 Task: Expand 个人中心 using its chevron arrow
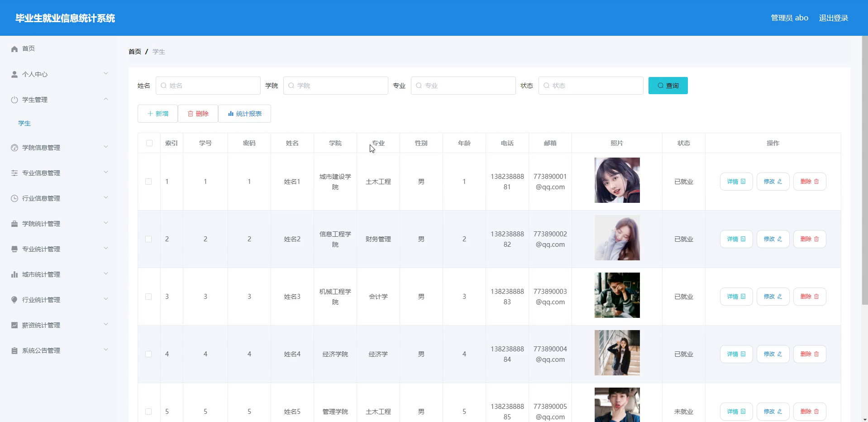(x=106, y=73)
